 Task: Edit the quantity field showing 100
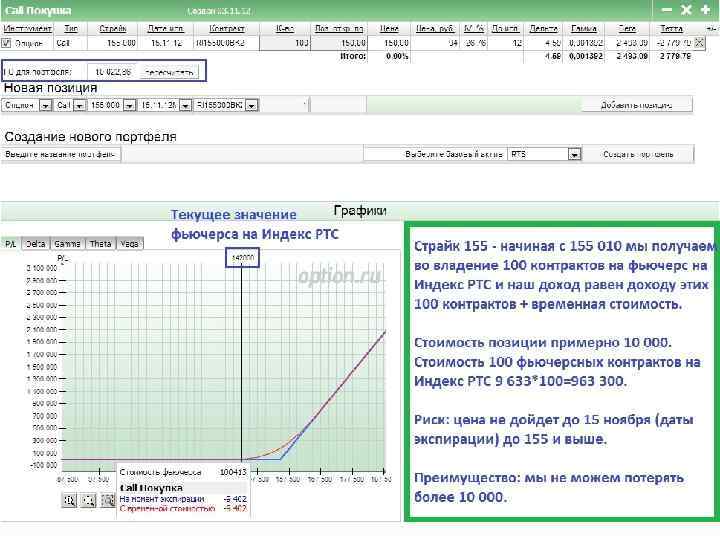[x=285, y=43]
